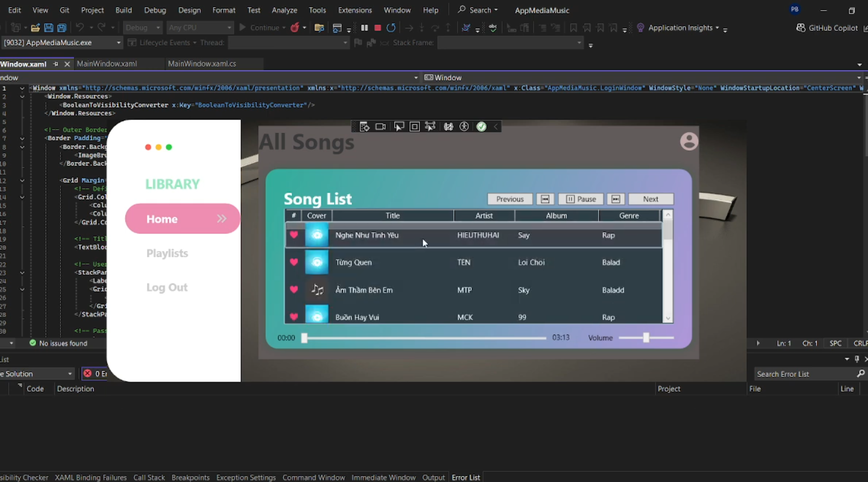
Task: Open file with the folder toolbar icon
Action: pyautogui.click(x=35, y=28)
